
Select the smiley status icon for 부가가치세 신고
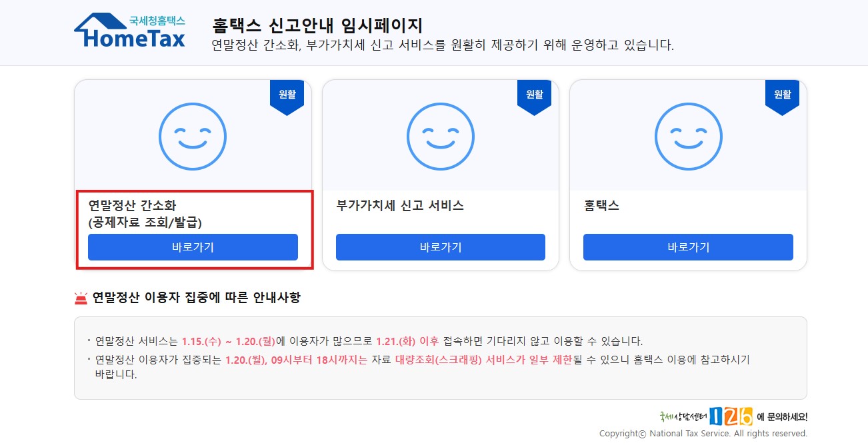(441, 137)
